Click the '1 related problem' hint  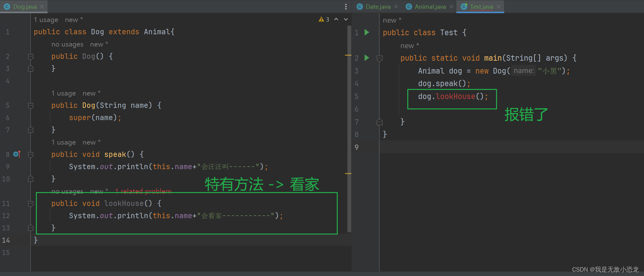(x=143, y=191)
